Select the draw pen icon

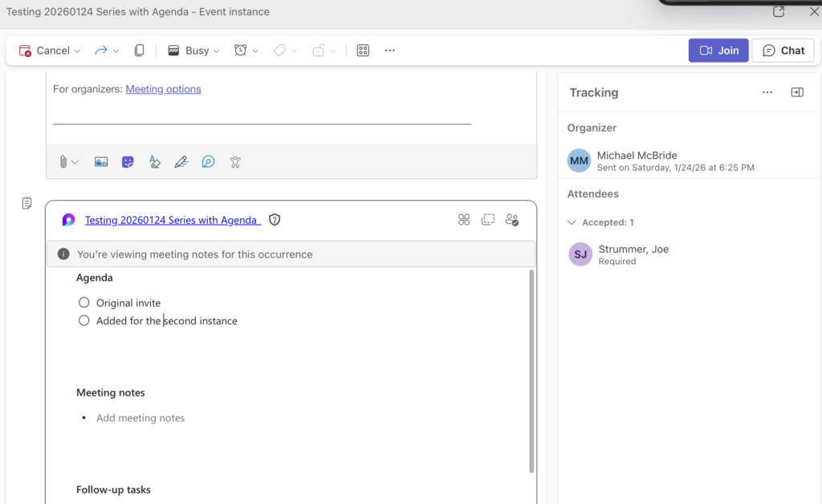(181, 162)
